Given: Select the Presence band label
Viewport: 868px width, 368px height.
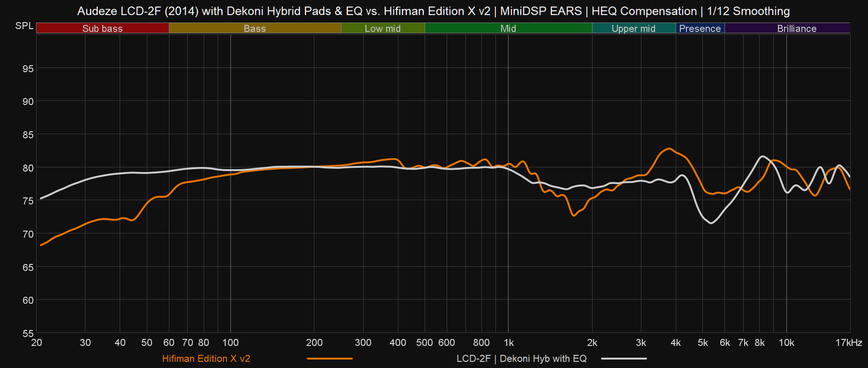Looking at the screenshot, I should click(x=700, y=28).
